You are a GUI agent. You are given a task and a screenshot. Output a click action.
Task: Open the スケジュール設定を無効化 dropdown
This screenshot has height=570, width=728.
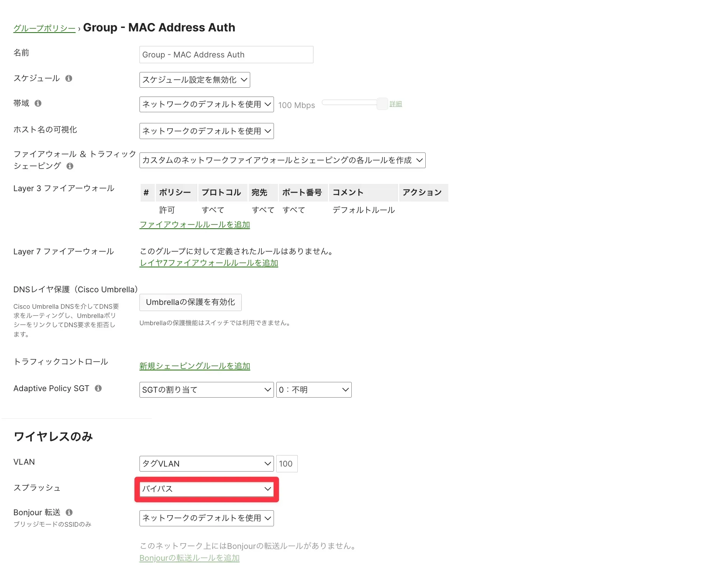[195, 80]
